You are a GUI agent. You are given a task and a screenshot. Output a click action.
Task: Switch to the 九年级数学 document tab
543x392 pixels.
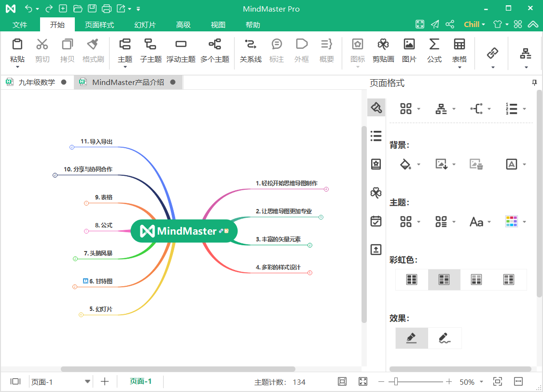36,83
